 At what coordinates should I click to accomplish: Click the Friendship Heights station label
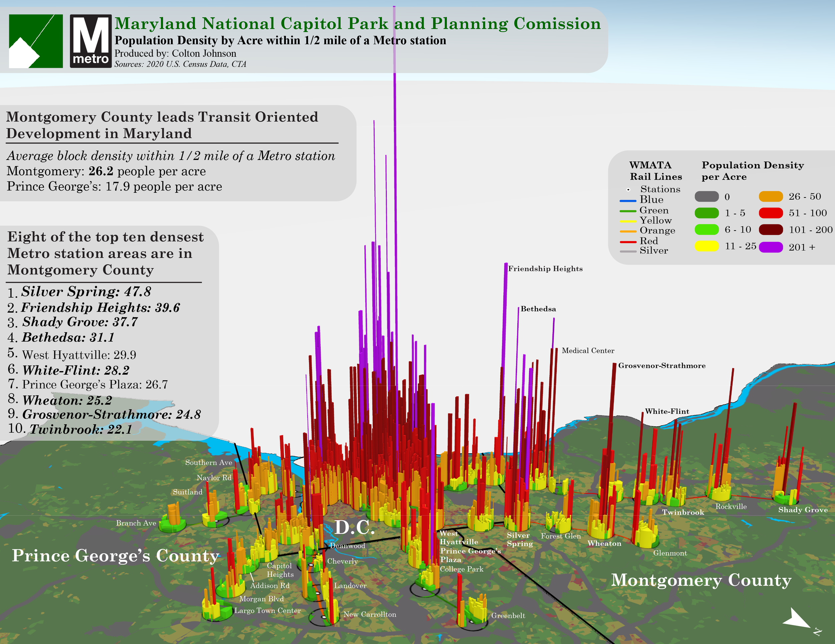545,269
